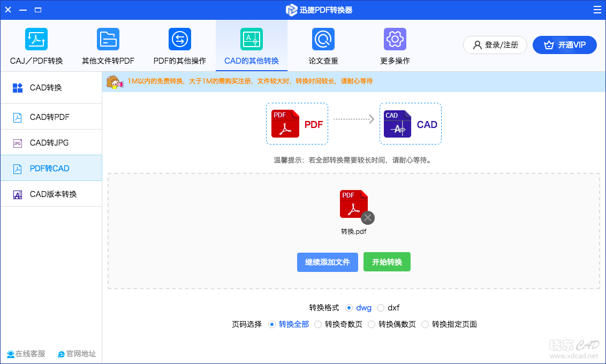This screenshot has width=606, height=364.
Task: Select the 转换全部 page option
Action: click(x=272, y=324)
